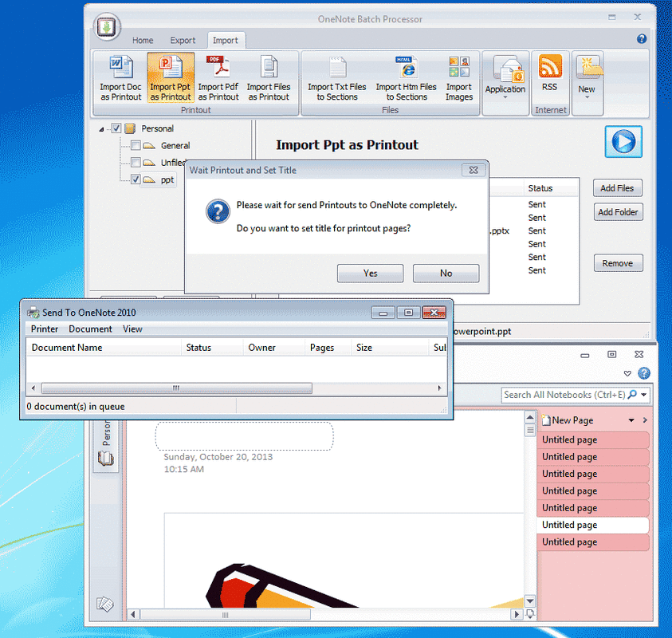This screenshot has height=638, width=672.
Task: Sort by the Document Name column header
Action: tap(104, 347)
